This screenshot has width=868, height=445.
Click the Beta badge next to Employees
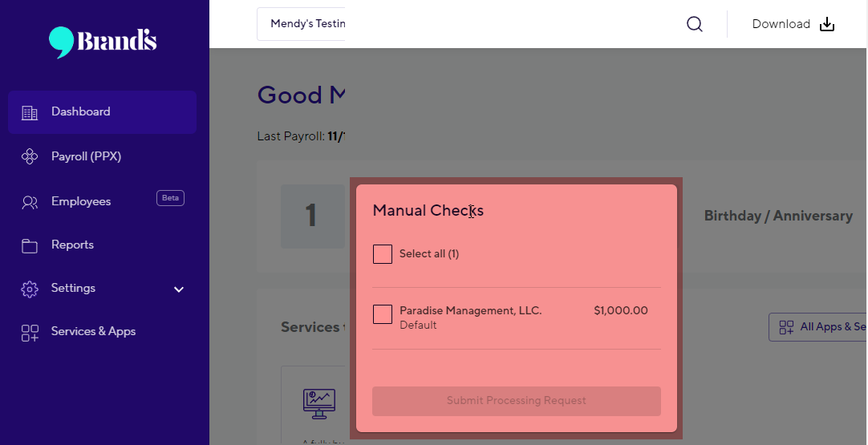pyautogui.click(x=171, y=198)
